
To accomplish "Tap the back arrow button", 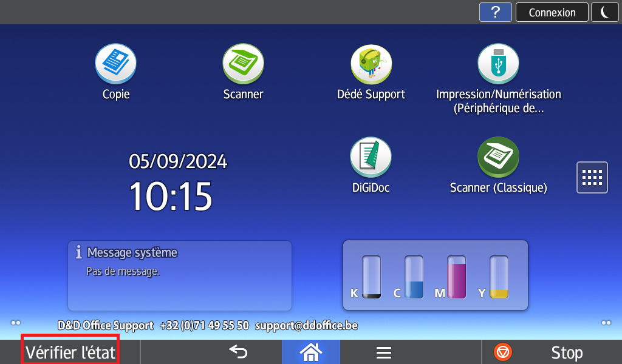I will click(x=238, y=352).
